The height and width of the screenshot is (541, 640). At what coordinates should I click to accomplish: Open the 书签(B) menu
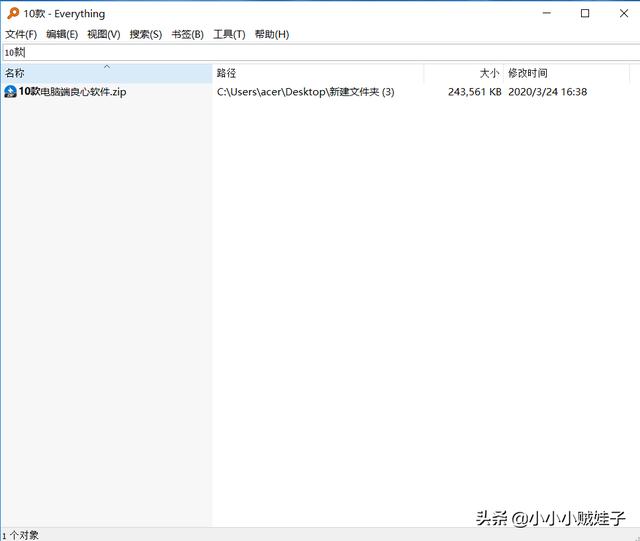click(187, 34)
